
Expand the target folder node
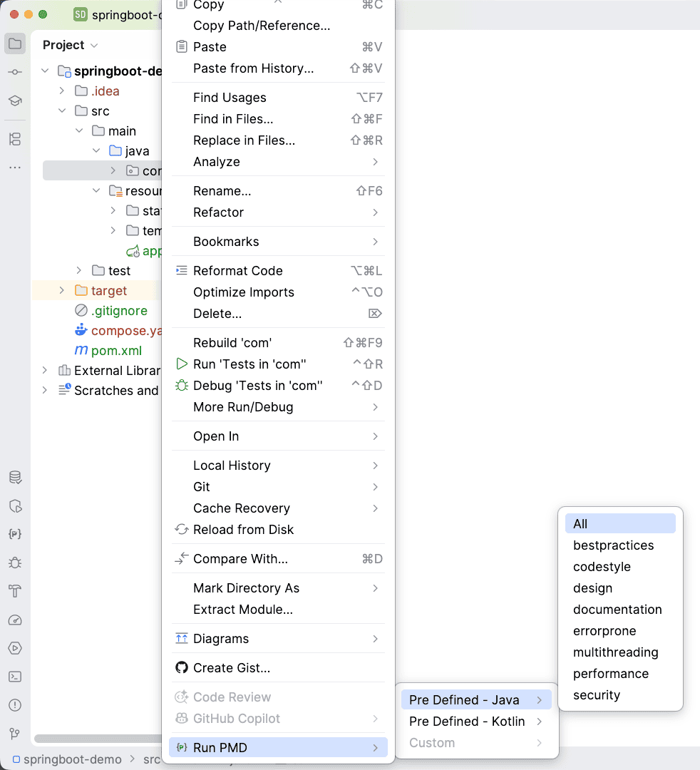pyautogui.click(x=62, y=291)
